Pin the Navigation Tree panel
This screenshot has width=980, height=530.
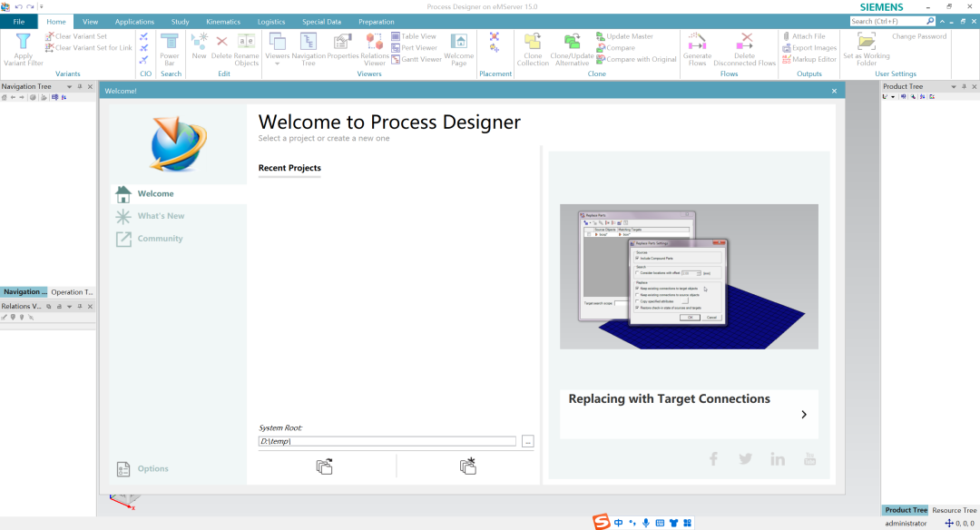(80, 87)
